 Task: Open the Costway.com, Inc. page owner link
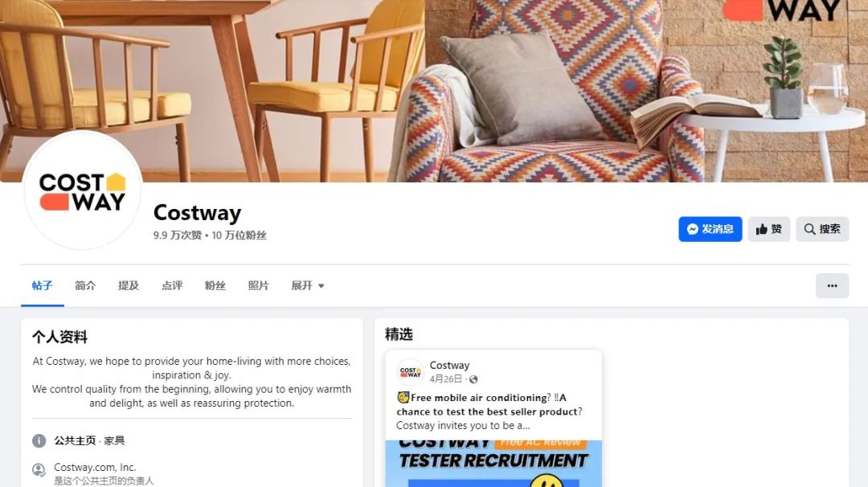point(95,467)
